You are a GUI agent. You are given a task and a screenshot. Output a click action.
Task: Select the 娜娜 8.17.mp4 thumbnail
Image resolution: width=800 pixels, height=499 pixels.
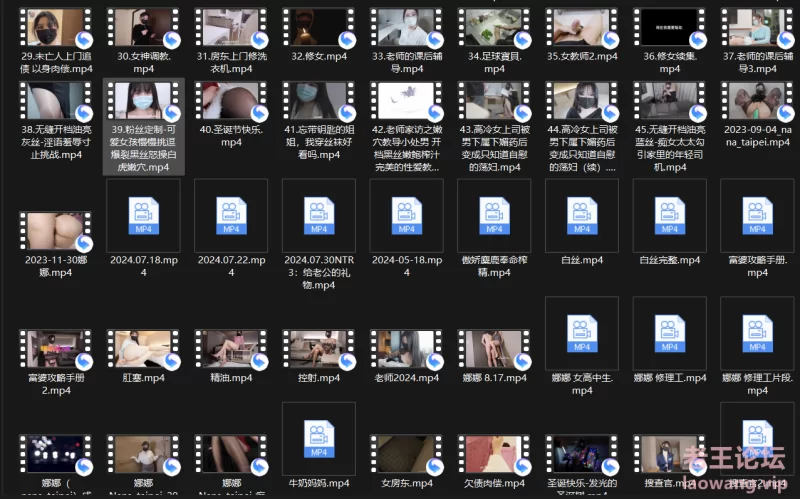coord(494,347)
